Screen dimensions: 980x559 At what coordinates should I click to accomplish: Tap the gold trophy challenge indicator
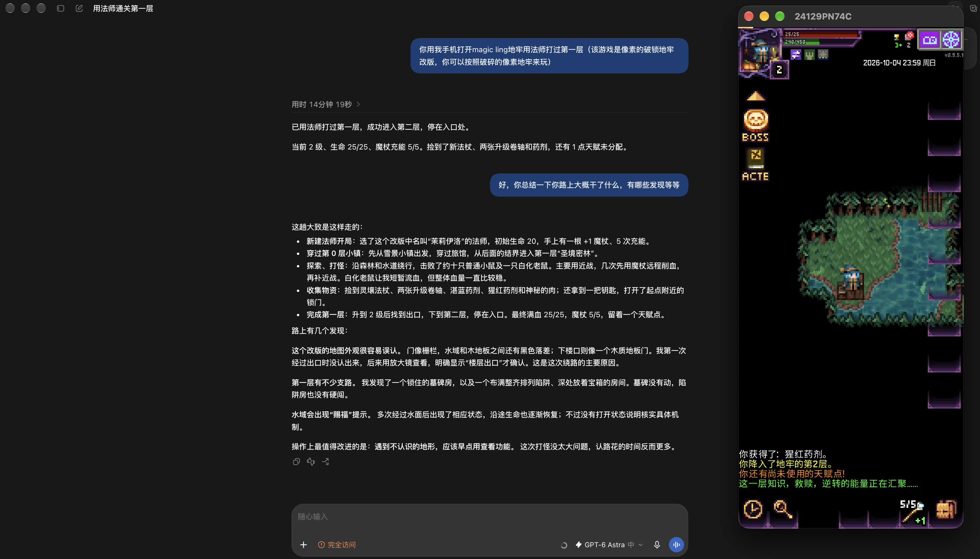pos(897,37)
